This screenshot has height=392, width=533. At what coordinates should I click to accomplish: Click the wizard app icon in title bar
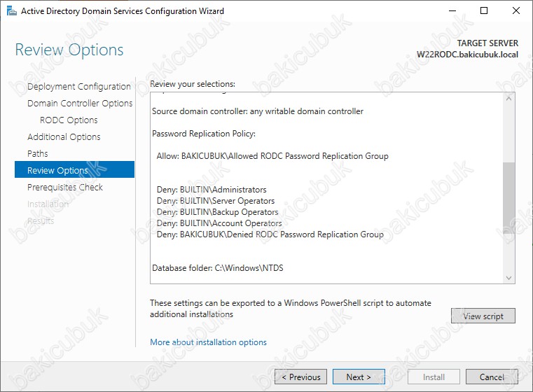(x=10, y=11)
